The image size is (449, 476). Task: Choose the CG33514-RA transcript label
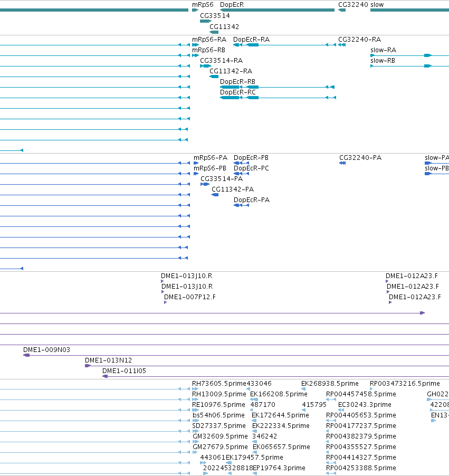pos(221,61)
